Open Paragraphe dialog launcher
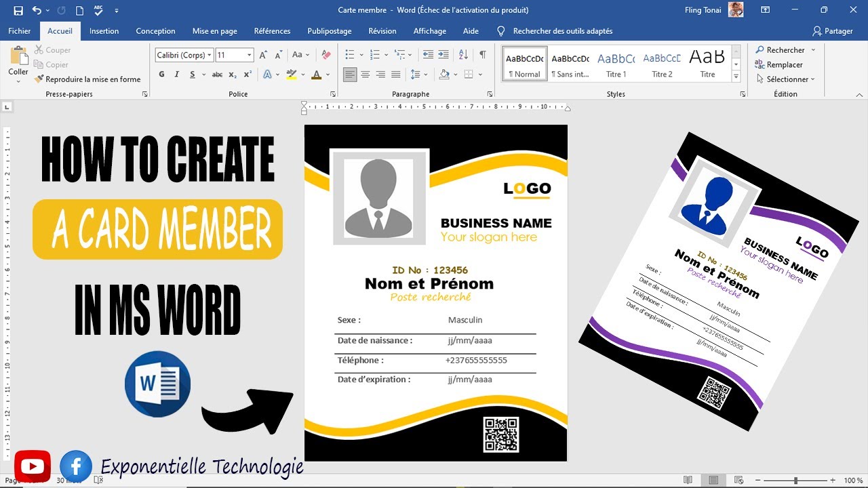 (490, 94)
